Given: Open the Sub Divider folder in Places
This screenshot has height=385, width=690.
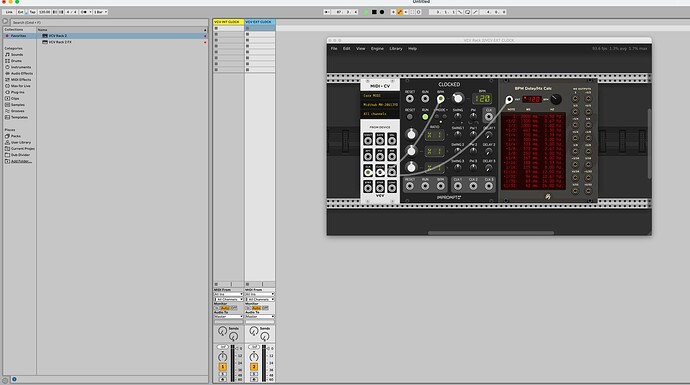Looking at the screenshot, I should pyautogui.click(x=20, y=155).
